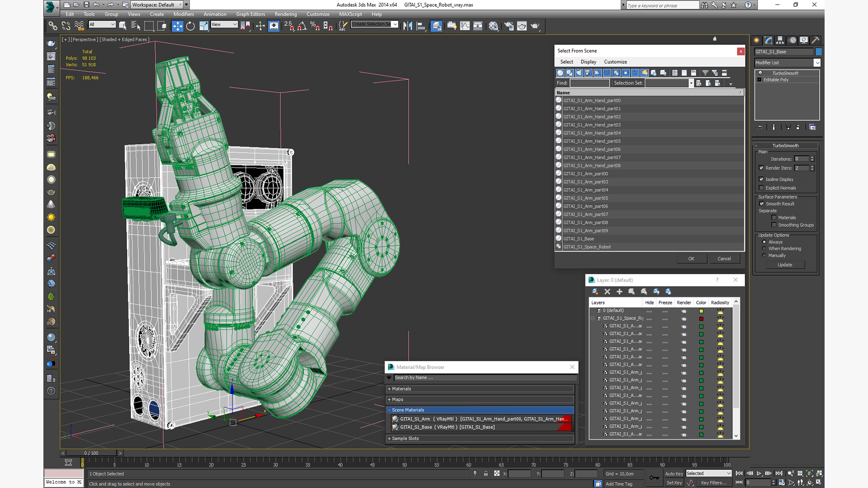
Task: Open Display menu in Select From Scene
Action: tap(588, 62)
